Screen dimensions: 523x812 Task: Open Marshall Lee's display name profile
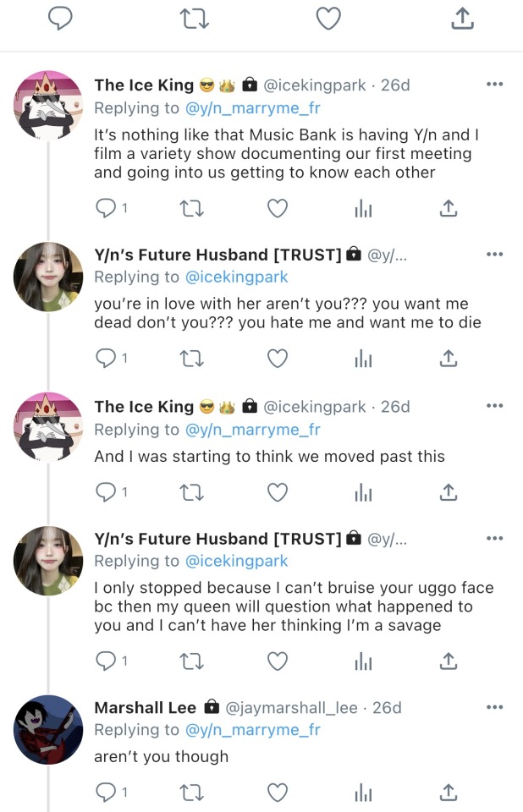[145, 707]
